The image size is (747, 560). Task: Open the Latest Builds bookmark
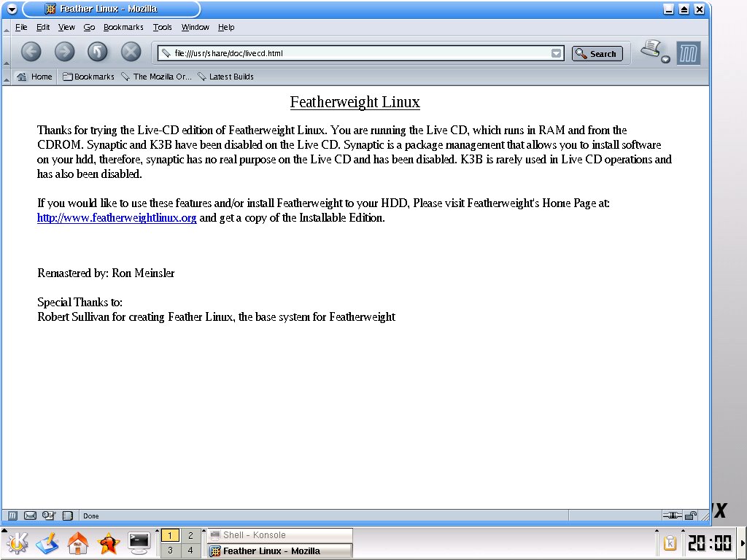225,77
